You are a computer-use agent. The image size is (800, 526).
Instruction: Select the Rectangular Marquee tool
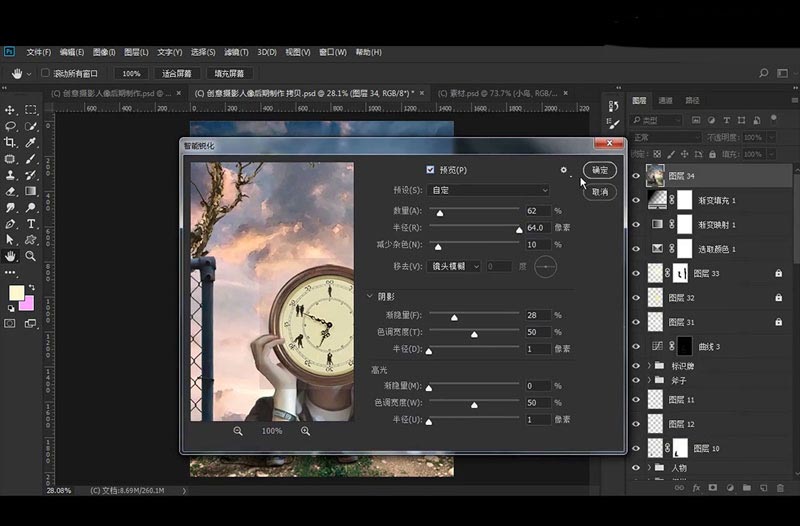pos(31,110)
